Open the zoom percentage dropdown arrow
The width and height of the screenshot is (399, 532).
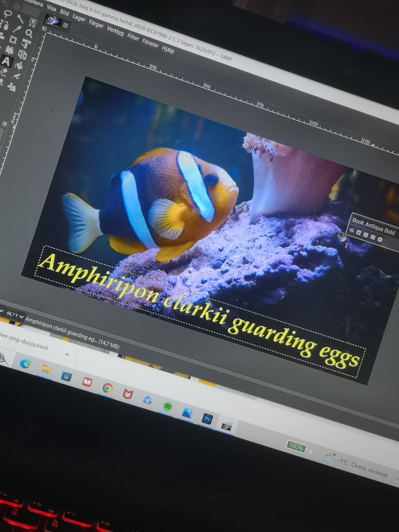[21, 317]
